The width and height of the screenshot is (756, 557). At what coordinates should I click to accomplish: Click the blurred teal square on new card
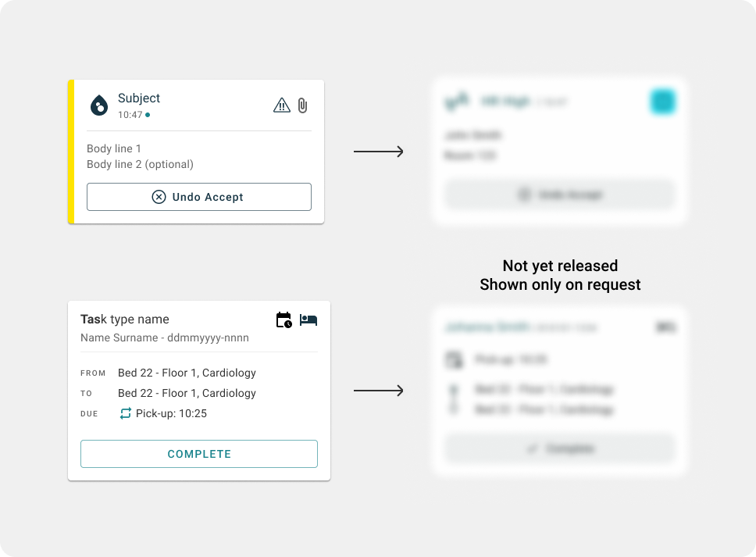coord(663,102)
